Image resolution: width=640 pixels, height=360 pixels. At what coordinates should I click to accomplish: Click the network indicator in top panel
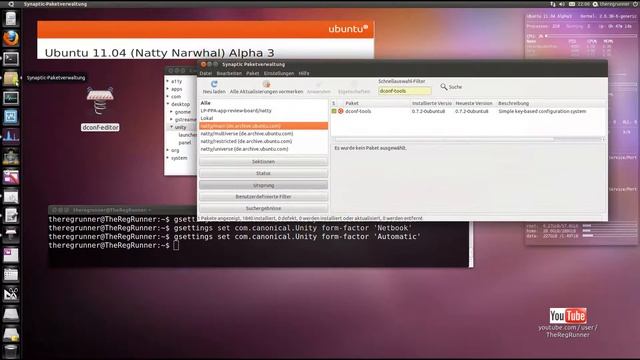point(553,4)
